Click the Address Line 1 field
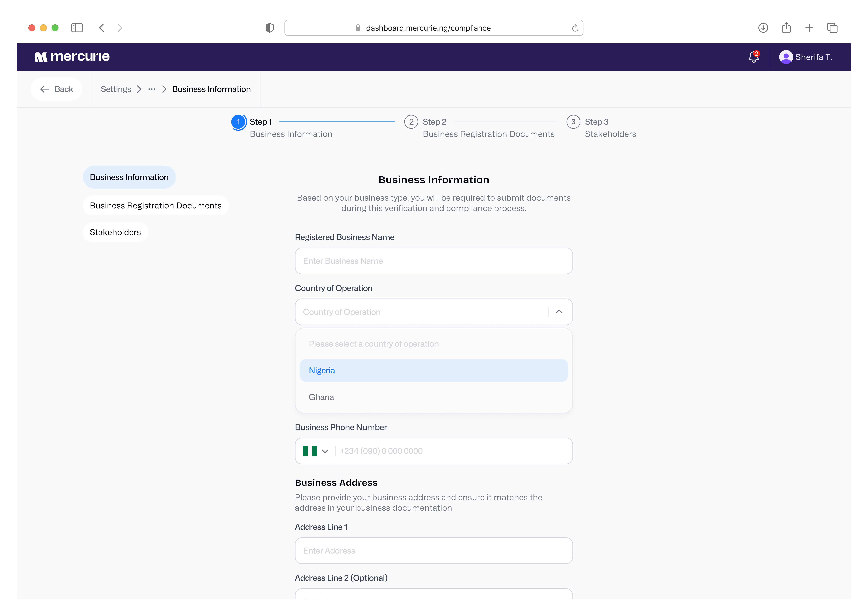Image resolution: width=868 pixels, height=612 pixels. [x=434, y=551]
